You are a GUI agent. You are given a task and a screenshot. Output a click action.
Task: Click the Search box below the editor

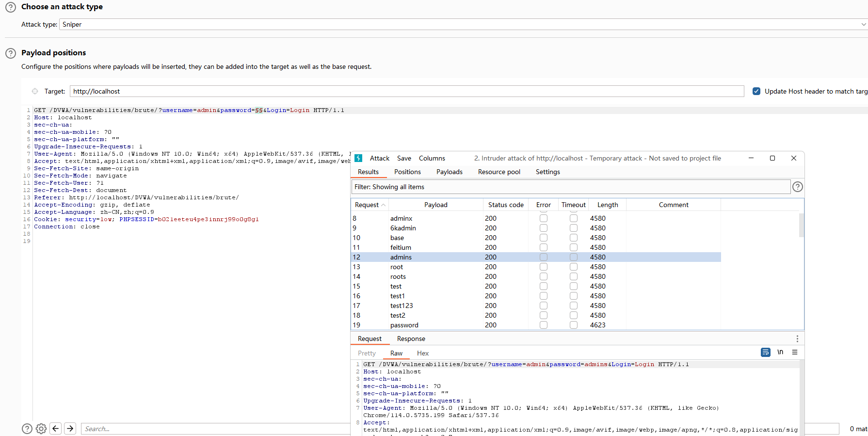pos(215,429)
